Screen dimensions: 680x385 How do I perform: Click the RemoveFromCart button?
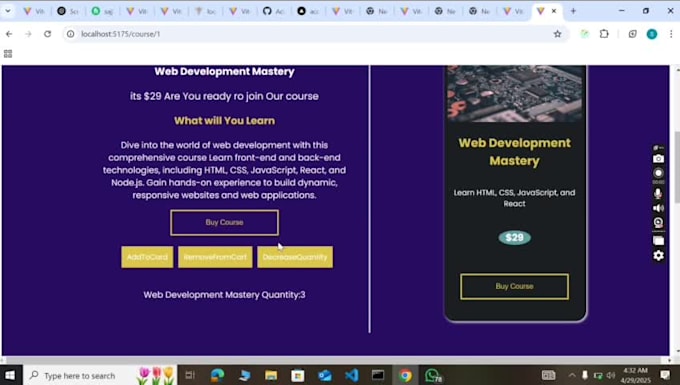coord(215,257)
